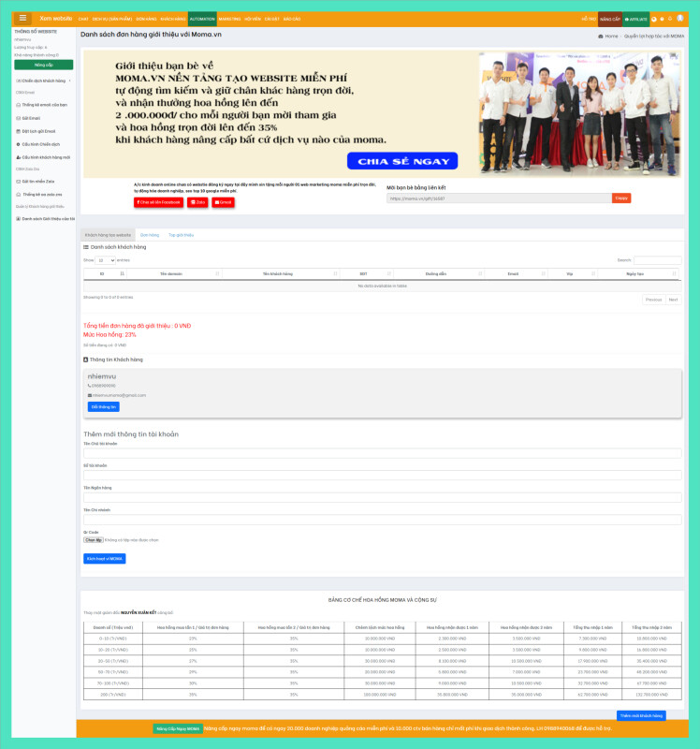Click the Quyền lợi hợp tác với MOMA breadcrumb
This screenshot has width=700, height=749.
click(654, 37)
